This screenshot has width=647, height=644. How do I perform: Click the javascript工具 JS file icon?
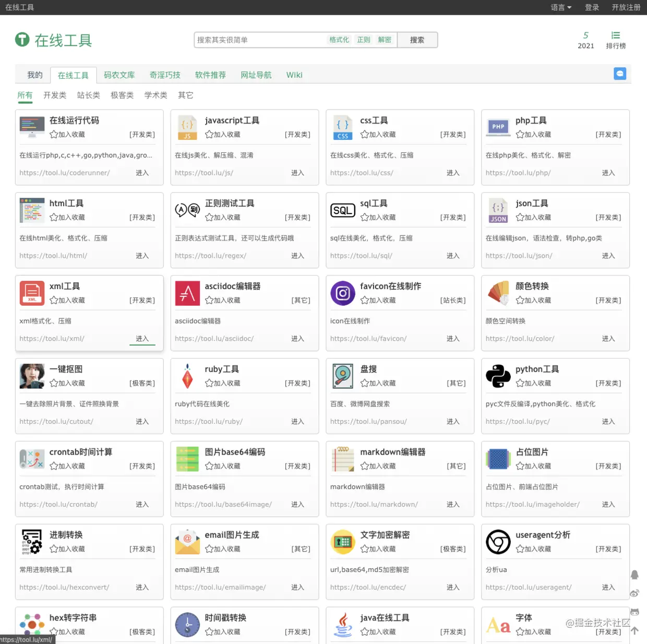pos(187,127)
